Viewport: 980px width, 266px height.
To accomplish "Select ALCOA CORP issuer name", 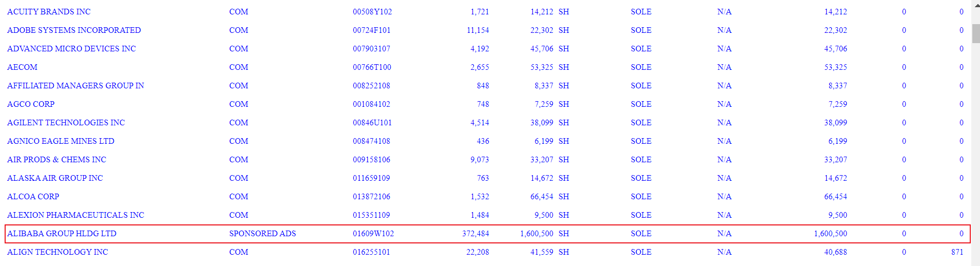I will tap(33, 197).
